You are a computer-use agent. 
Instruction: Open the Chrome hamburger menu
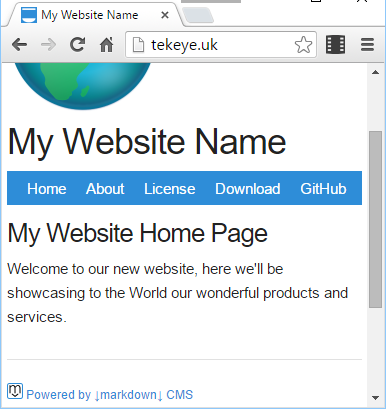point(367,45)
